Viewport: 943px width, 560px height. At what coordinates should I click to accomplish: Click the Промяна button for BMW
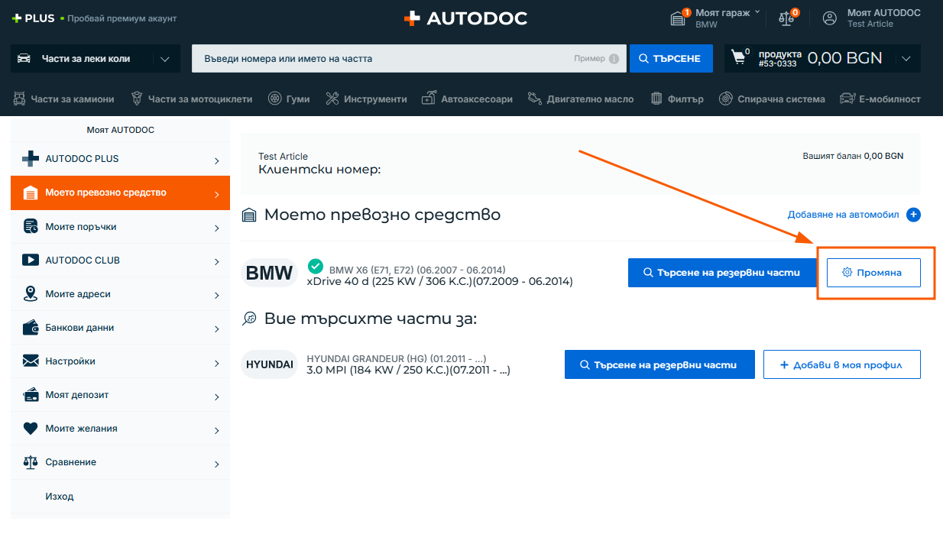pyautogui.click(x=873, y=273)
